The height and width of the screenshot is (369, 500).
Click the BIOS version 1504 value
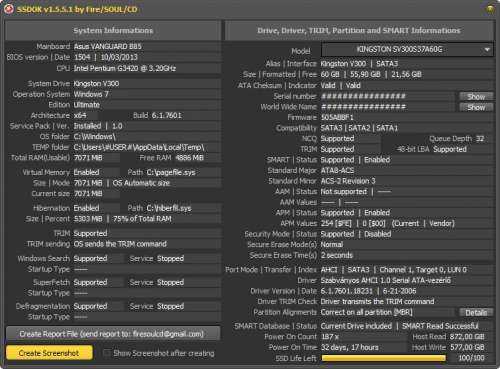82,57
